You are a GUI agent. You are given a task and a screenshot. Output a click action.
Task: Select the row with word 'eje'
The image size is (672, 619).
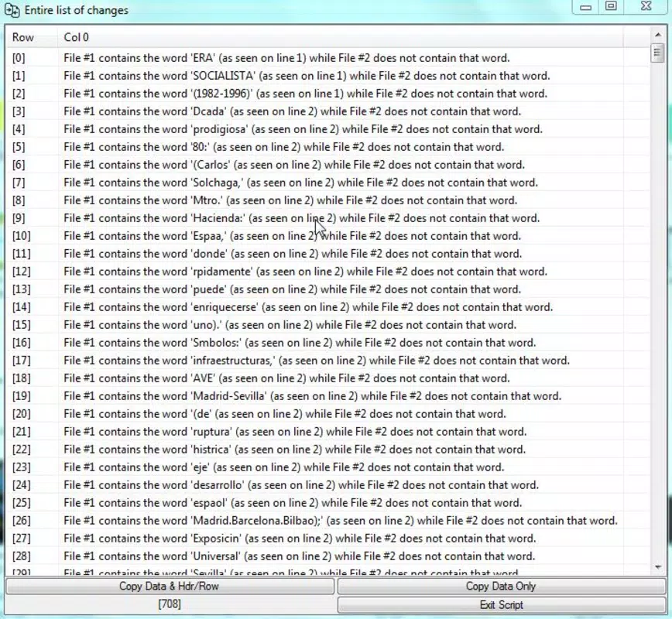[x=328, y=467]
